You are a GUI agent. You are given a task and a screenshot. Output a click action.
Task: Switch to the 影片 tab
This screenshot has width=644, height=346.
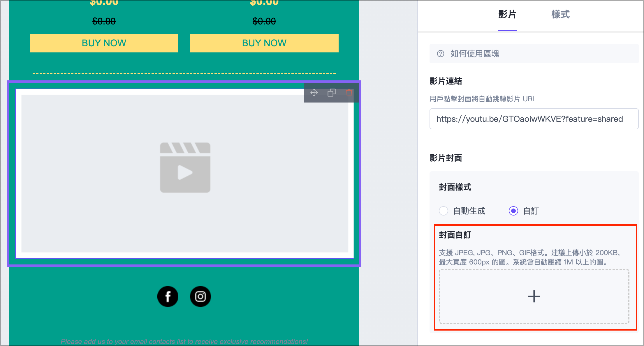[507, 14]
